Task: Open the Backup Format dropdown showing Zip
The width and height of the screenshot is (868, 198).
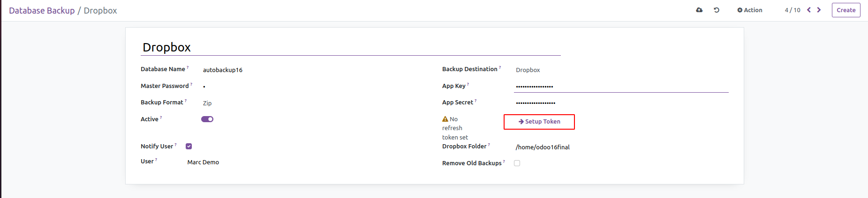Action: (207, 103)
